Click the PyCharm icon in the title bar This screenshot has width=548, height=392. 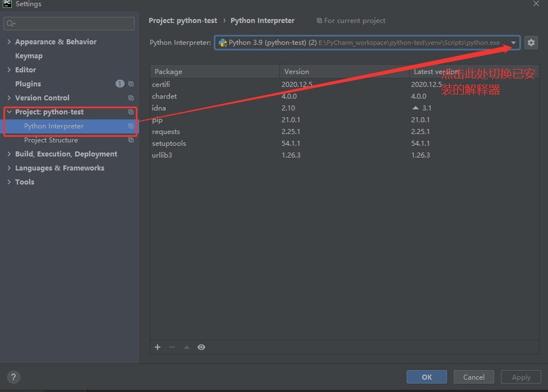click(x=7, y=3)
